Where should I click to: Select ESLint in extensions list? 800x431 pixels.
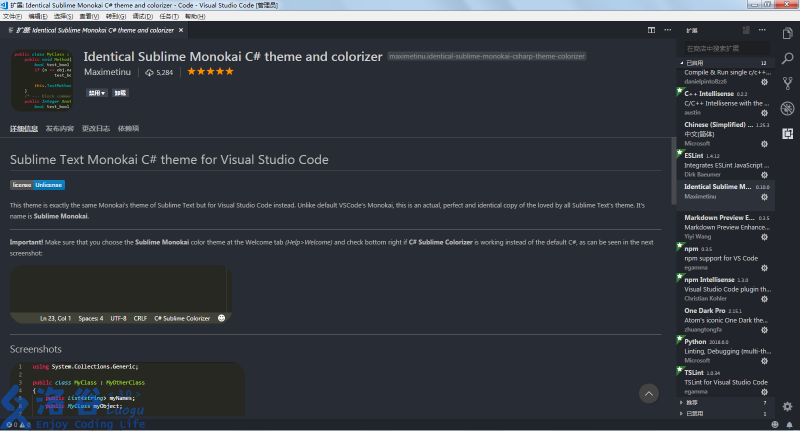tap(726, 165)
